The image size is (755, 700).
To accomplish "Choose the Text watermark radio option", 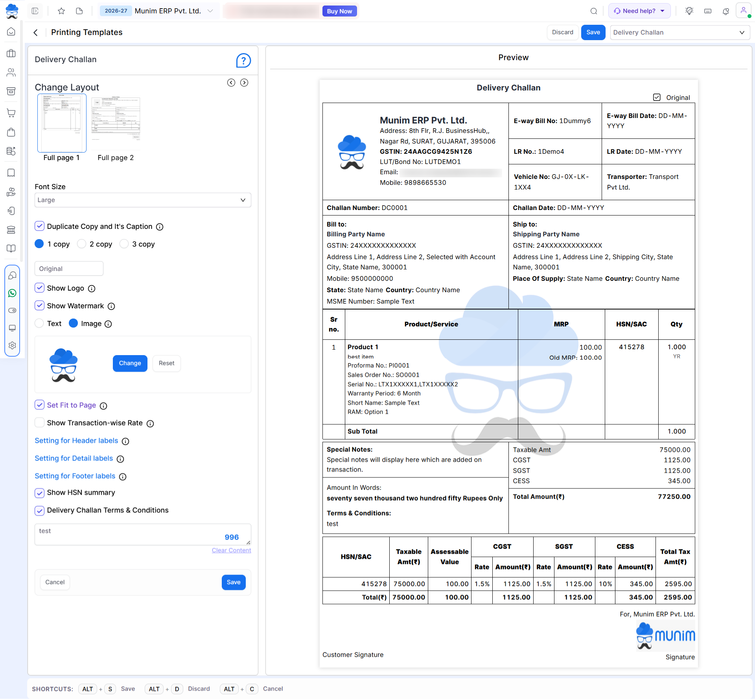I will [x=39, y=323].
